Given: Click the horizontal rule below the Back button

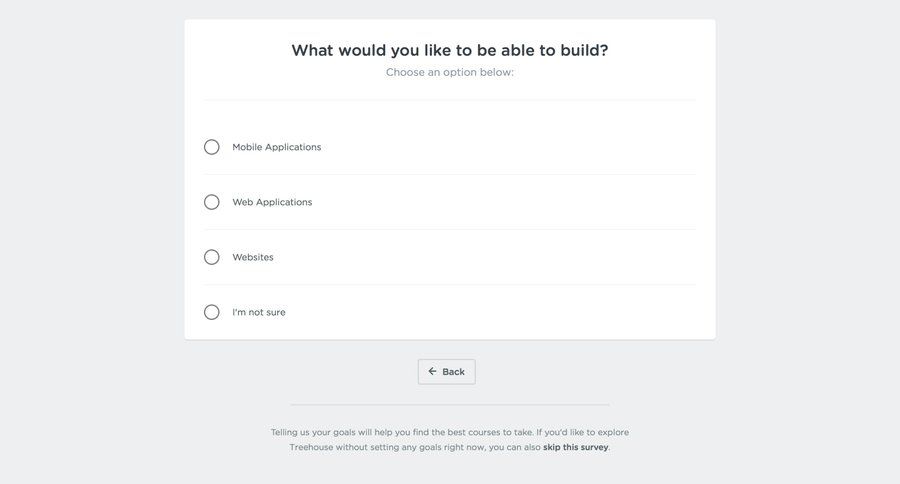Looking at the screenshot, I should pyautogui.click(x=449, y=405).
